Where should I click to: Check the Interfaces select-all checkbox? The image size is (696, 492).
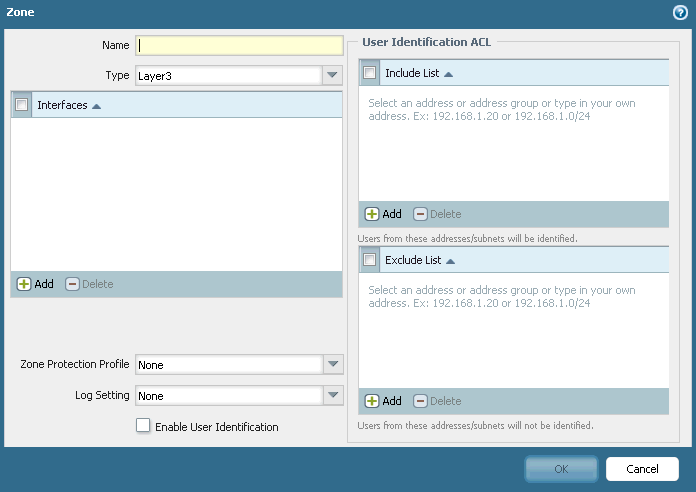pyautogui.click(x=22, y=104)
